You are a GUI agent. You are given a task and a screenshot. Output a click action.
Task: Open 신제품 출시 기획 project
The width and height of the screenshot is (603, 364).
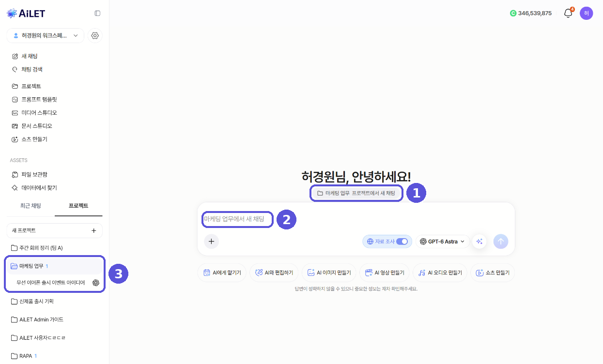pos(54,301)
